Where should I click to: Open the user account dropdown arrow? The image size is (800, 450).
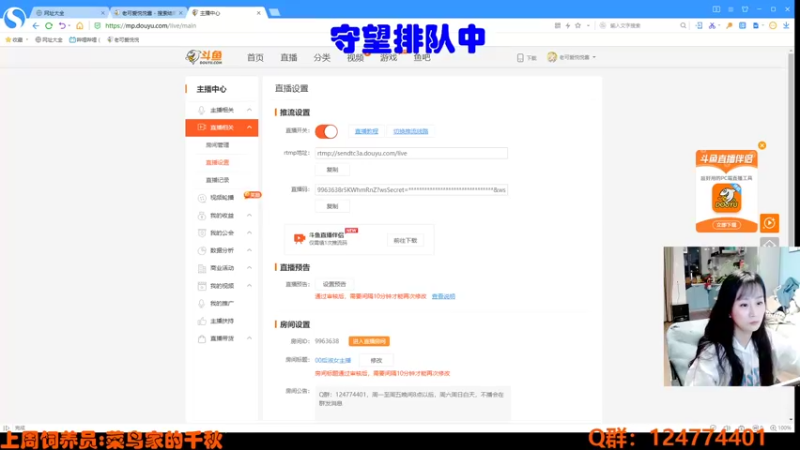(x=594, y=58)
